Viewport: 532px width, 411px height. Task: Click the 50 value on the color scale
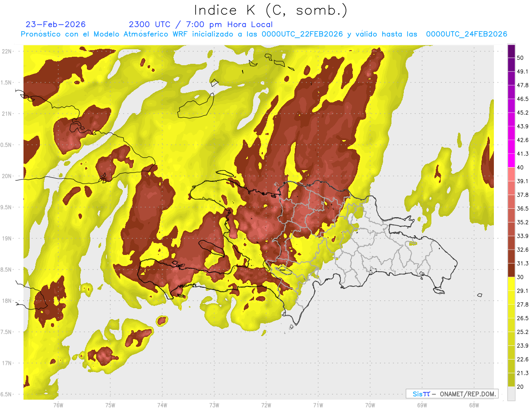[x=521, y=58]
